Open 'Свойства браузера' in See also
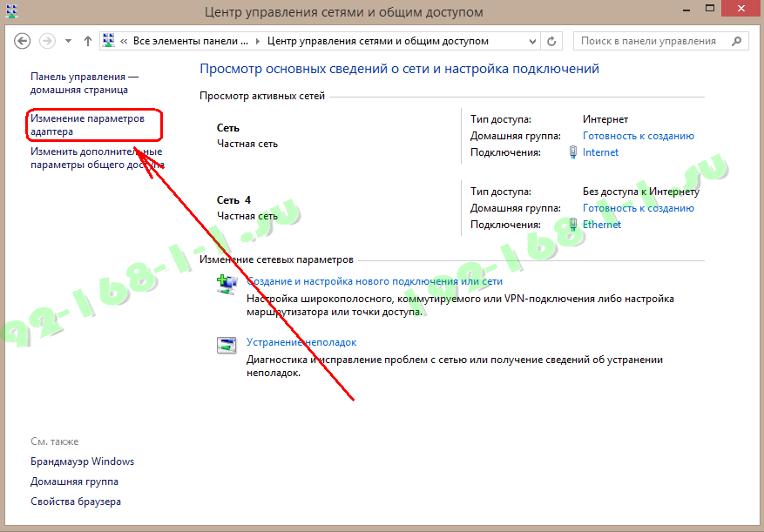This screenshot has width=764, height=532. pos(76,502)
